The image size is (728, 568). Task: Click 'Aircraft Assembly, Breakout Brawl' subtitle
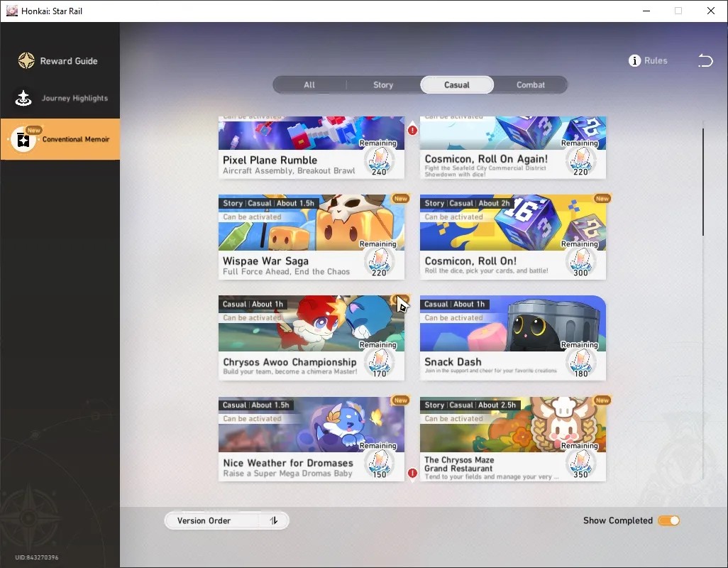click(x=289, y=171)
